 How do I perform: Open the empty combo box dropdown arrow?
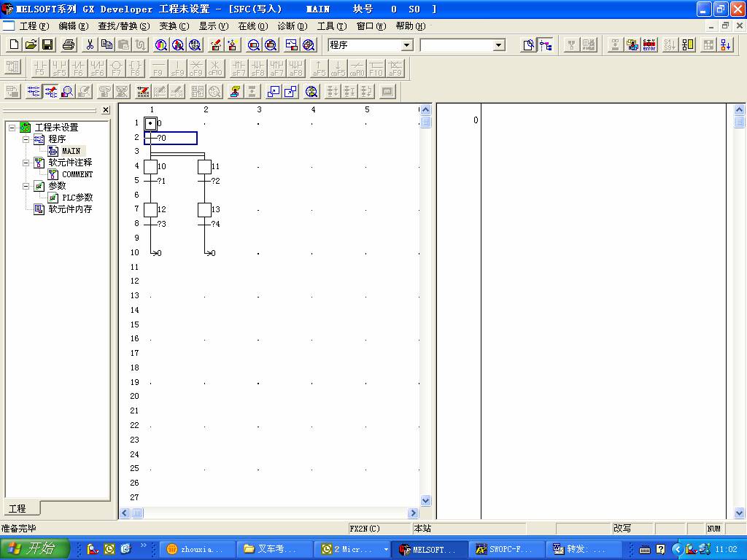click(x=498, y=44)
